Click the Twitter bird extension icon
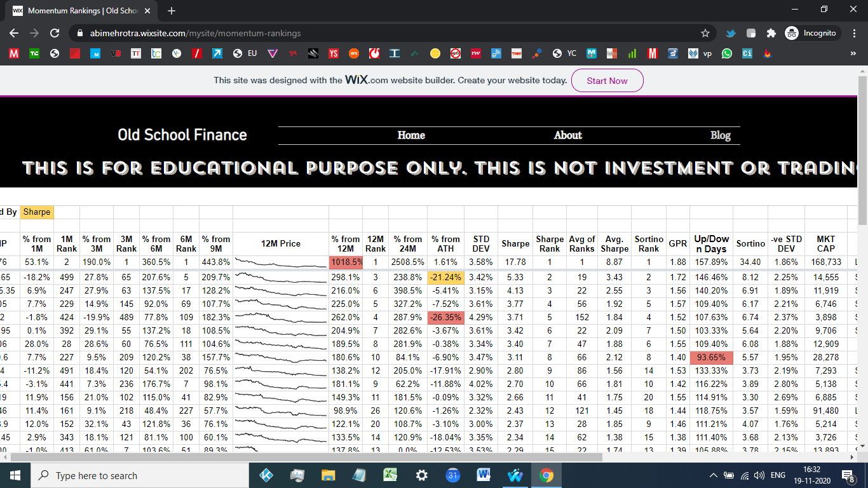Screen dimensions: 868x488 [x=731, y=33]
